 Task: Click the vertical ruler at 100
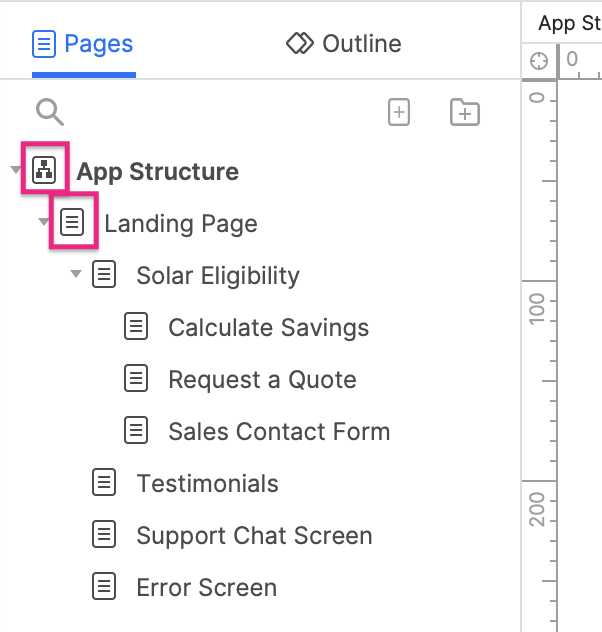coord(539,306)
